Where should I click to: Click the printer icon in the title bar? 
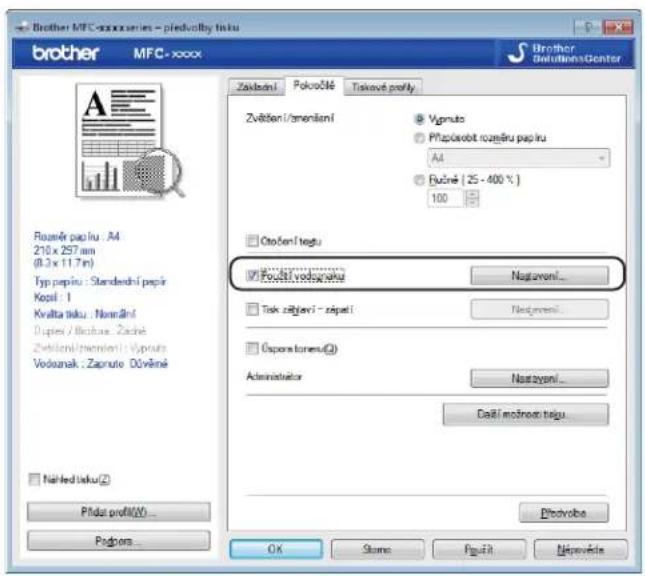(x=23, y=27)
